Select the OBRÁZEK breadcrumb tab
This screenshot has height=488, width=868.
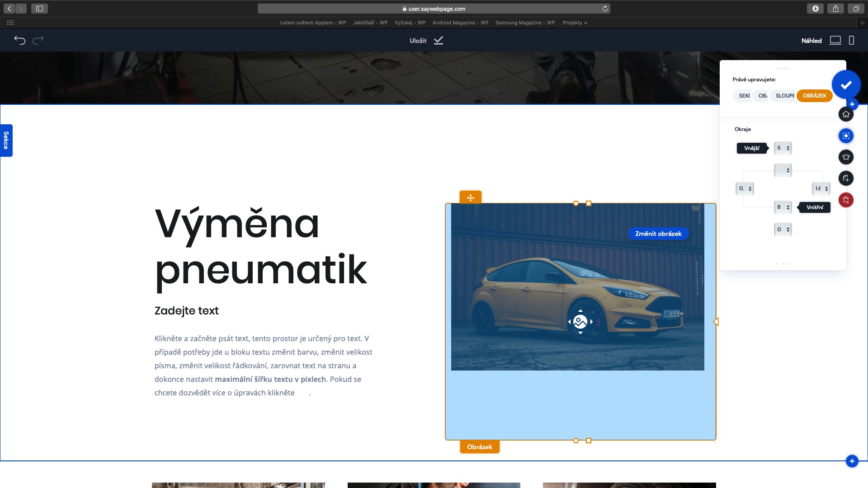pyautogui.click(x=814, y=96)
